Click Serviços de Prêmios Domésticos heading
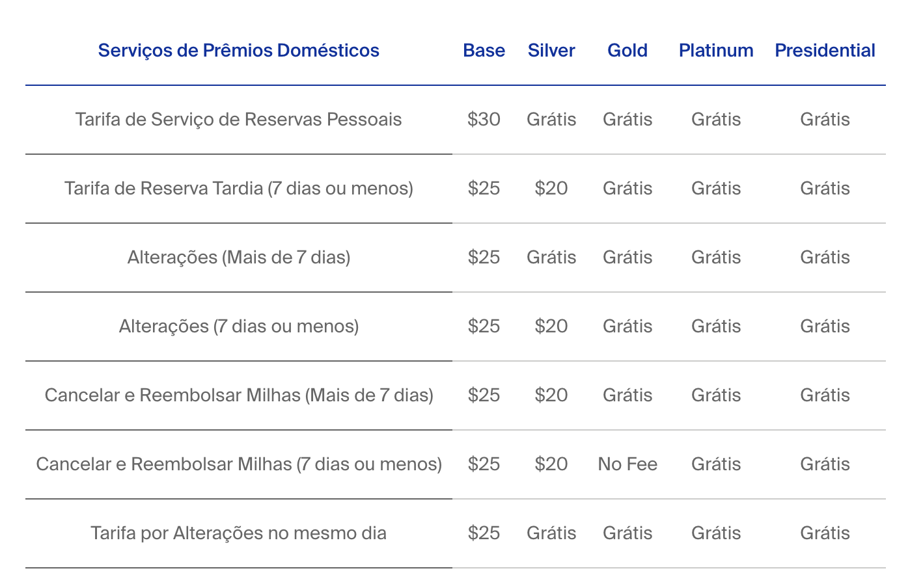This screenshot has width=923, height=588. [x=239, y=51]
